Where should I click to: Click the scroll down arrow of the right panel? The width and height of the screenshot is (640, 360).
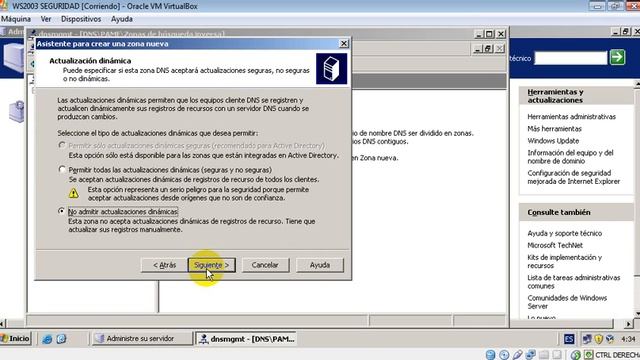[637, 313]
